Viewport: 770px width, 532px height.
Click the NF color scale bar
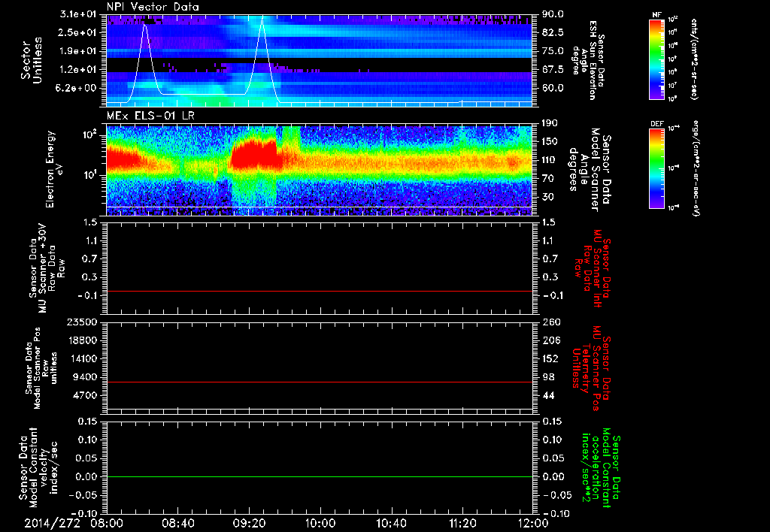point(656,59)
